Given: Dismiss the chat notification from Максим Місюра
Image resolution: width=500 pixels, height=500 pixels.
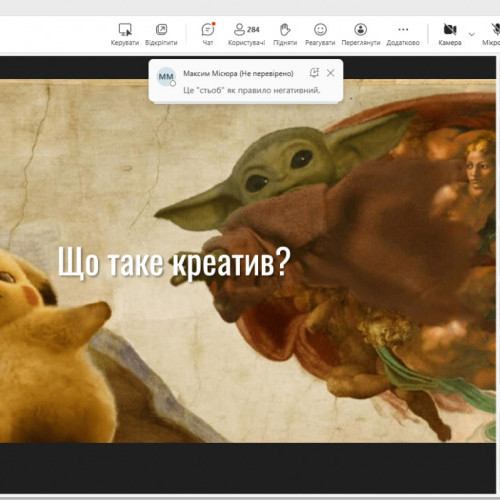Looking at the screenshot, I should tap(330, 73).
